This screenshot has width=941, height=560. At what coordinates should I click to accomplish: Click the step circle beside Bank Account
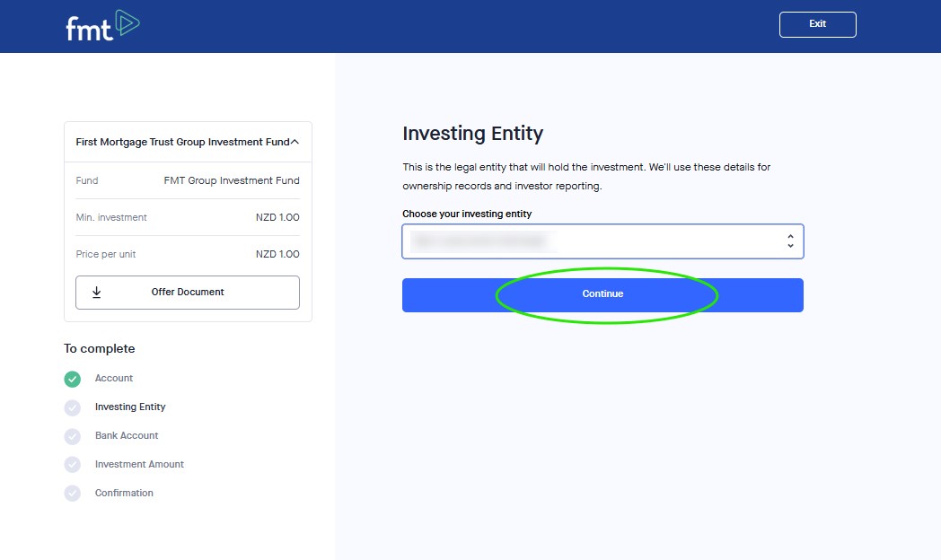tap(73, 436)
